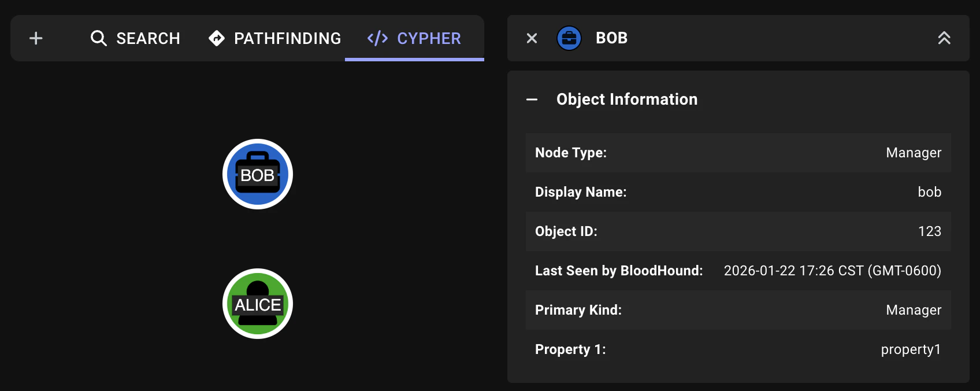Click the briefcase icon beside the BOB title
The image size is (980, 391).
pyautogui.click(x=569, y=38)
